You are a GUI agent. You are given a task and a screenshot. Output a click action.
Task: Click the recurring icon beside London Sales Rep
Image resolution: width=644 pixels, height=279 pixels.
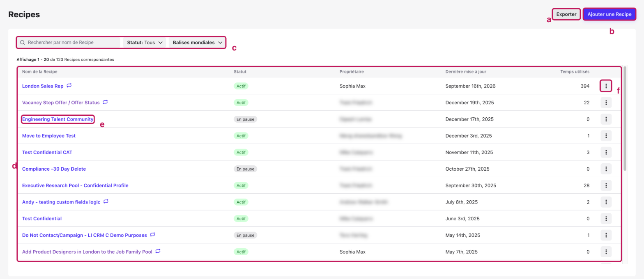coord(69,86)
